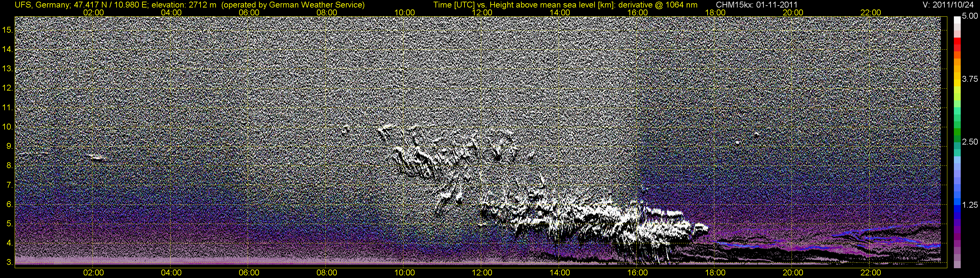Click the "20:00" label on the lower time axis
Viewport: 980px width, 278px height.
(793, 273)
